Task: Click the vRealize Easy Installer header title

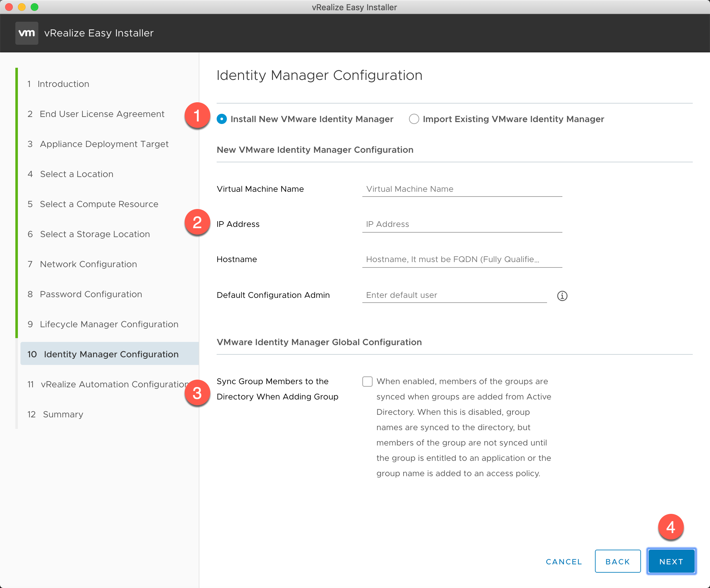Action: click(99, 33)
